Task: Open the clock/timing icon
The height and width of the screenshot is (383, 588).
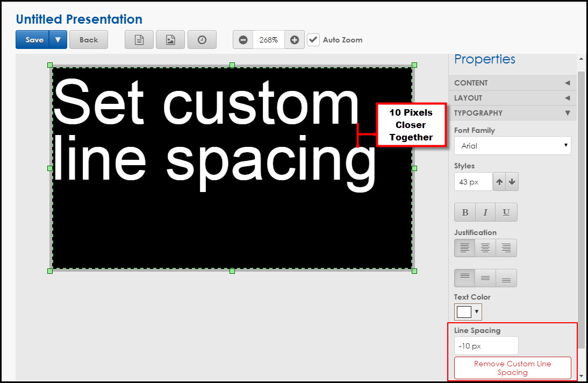Action: pos(202,39)
